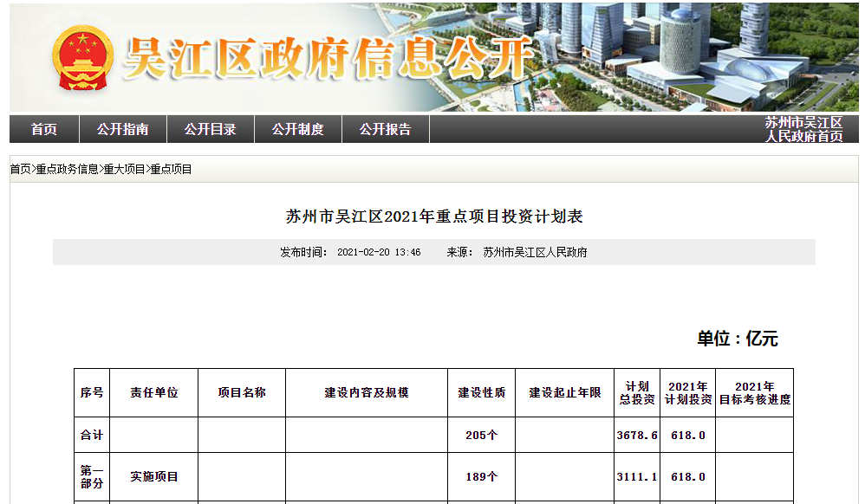865x504 pixels.
Task: Select the 3678.6 total investment cell
Action: (x=636, y=435)
